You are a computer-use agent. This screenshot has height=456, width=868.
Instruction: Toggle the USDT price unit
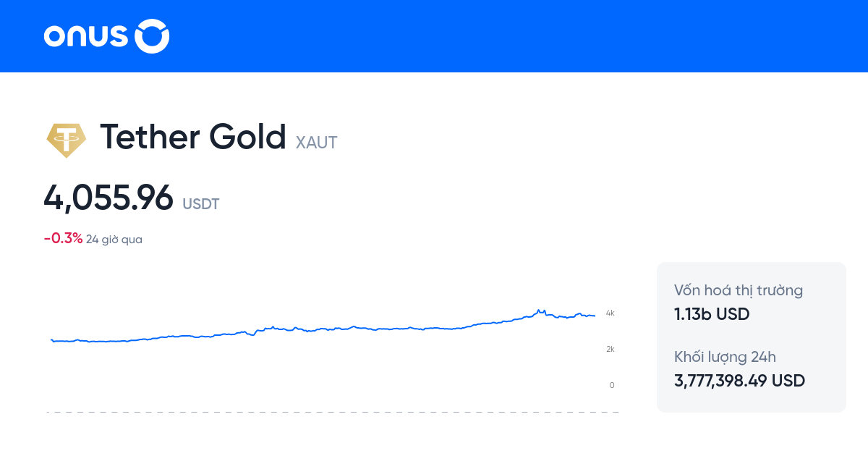(x=200, y=204)
